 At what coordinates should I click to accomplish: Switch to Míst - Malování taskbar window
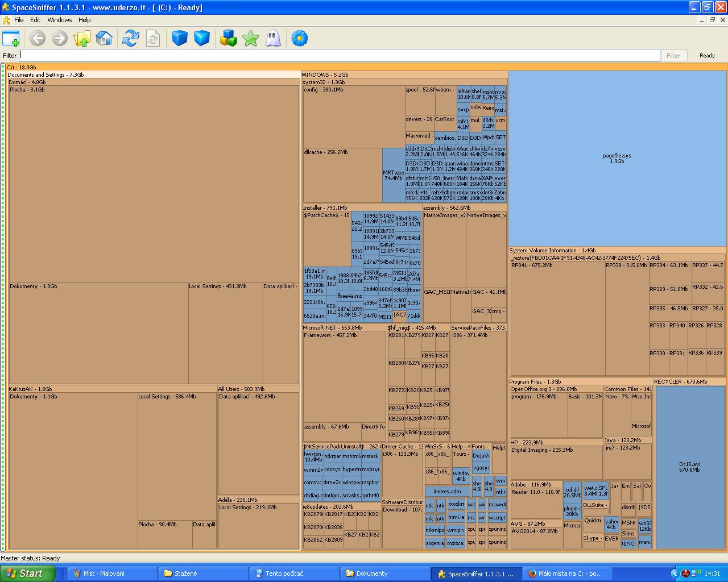(112, 573)
